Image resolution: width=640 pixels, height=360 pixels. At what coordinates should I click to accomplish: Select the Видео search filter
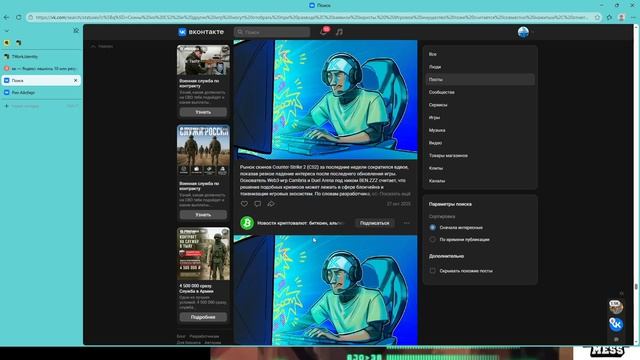[x=480, y=142]
